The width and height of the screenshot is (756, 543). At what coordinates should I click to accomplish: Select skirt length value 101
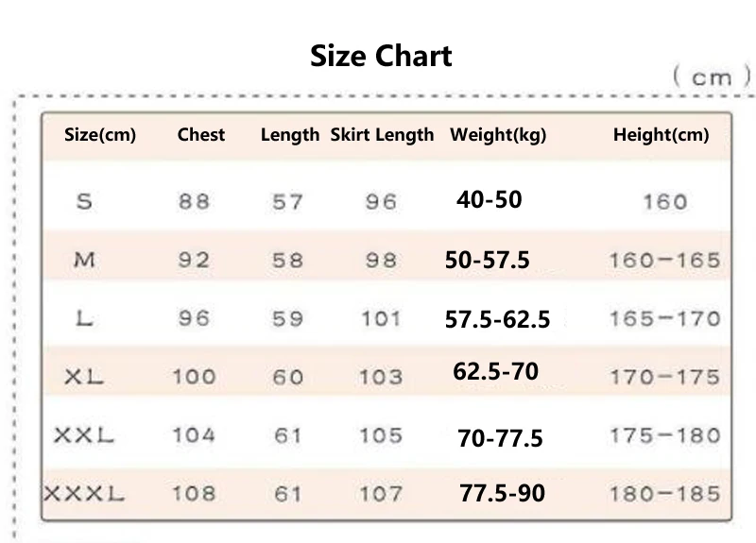tap(381, 319)
